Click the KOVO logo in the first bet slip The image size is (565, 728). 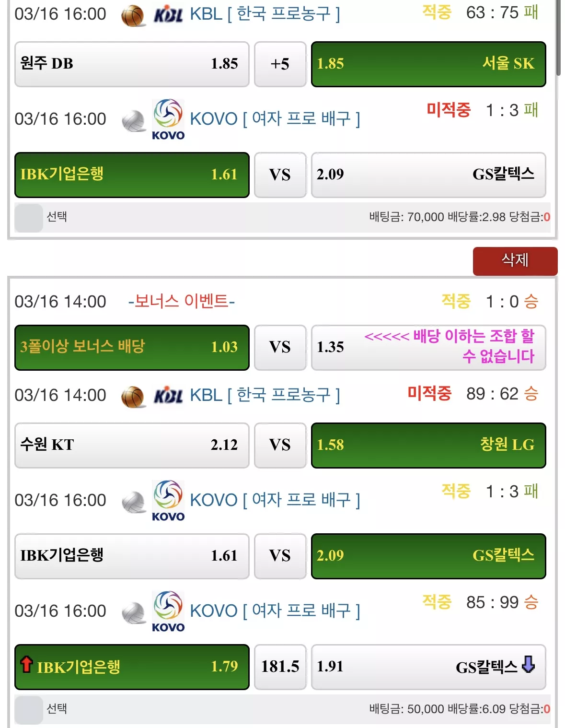click(168, 119)
